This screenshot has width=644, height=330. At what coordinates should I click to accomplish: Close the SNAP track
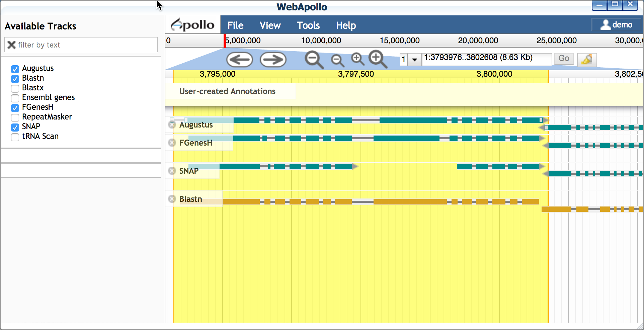click(172, 171)
